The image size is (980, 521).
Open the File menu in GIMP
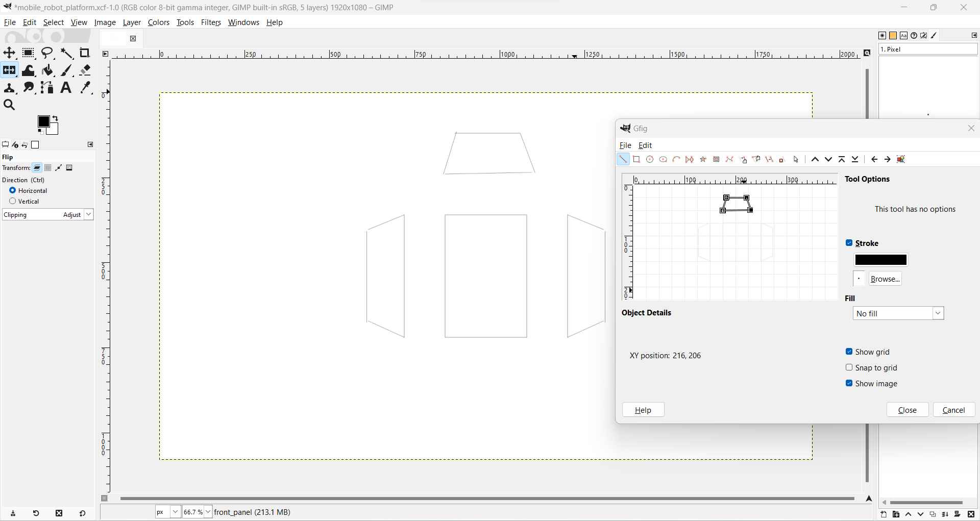[x=10, y=22]
